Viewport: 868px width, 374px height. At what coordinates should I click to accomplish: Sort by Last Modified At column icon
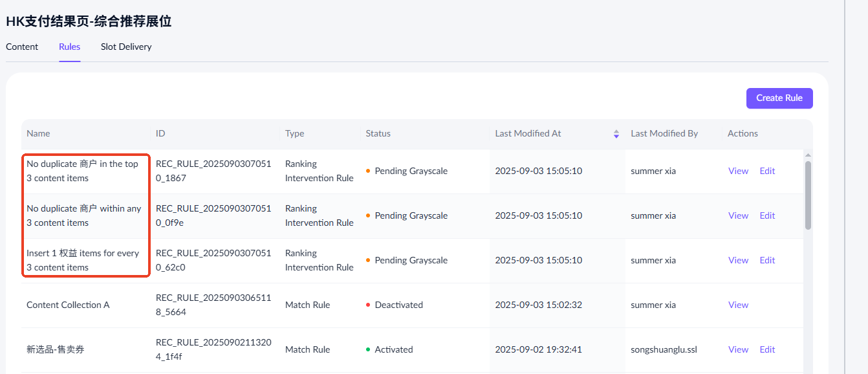(x=616, y=134)
